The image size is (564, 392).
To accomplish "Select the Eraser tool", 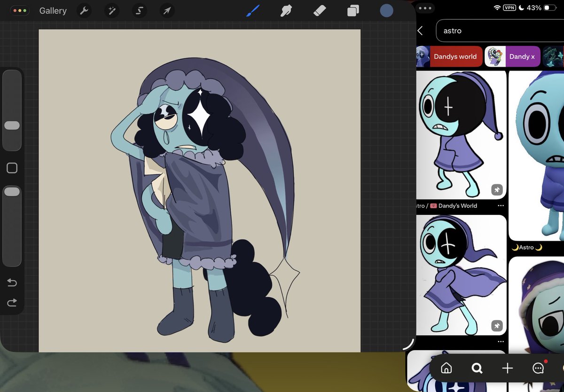I will 319,10.
